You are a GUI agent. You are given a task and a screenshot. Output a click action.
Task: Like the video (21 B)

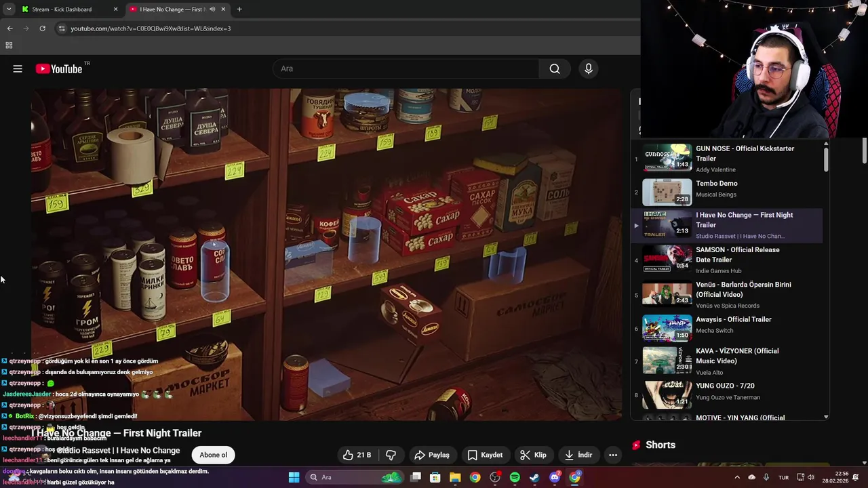click(357, 455)
